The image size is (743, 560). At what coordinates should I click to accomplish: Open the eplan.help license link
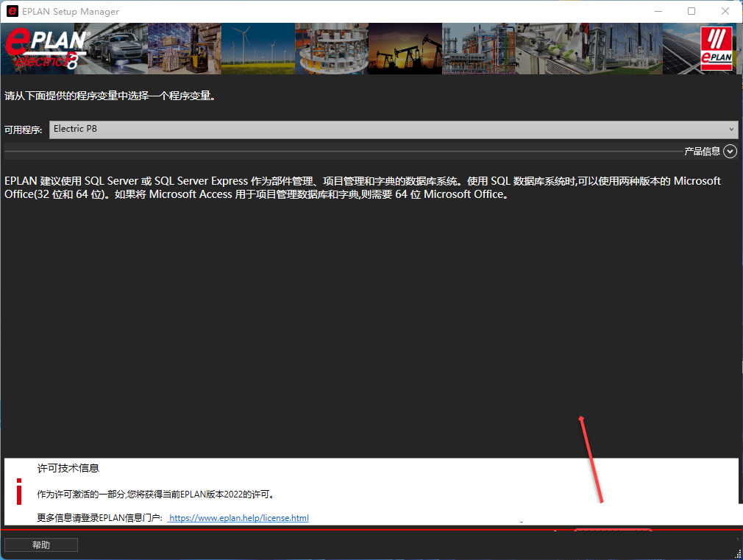[239, 518]
